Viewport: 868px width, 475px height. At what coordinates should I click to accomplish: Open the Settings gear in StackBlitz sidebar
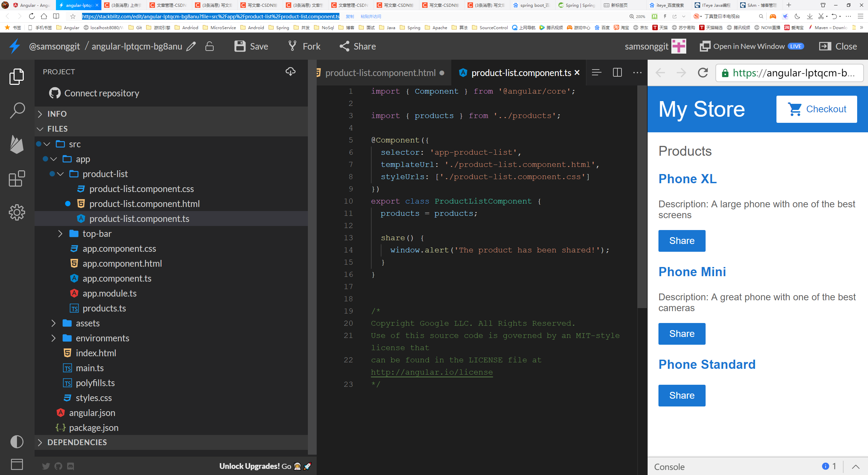[x=17, y=212]
